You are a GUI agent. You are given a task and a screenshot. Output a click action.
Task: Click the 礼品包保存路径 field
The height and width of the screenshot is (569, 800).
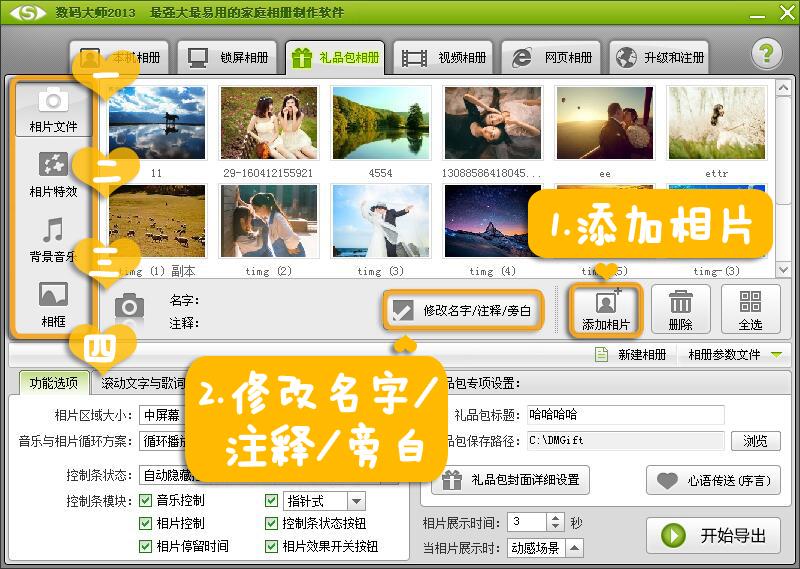626,440
